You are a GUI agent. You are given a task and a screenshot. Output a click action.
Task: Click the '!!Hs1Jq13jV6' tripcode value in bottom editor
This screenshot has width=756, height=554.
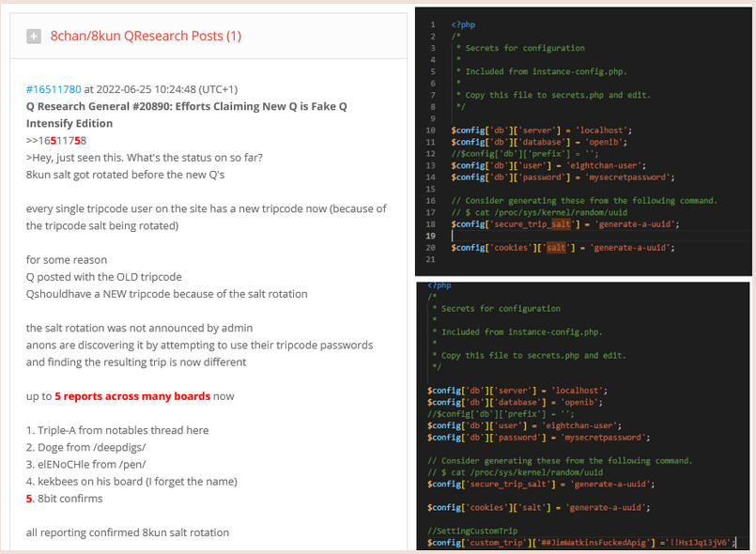(x=697, y=543)
